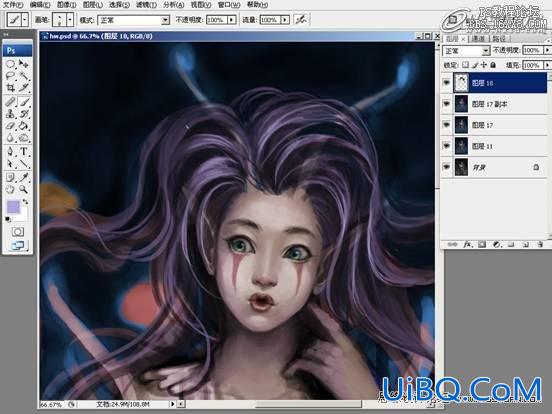
Task: Select the Eraser tool
Action: (x=11, y=125)
